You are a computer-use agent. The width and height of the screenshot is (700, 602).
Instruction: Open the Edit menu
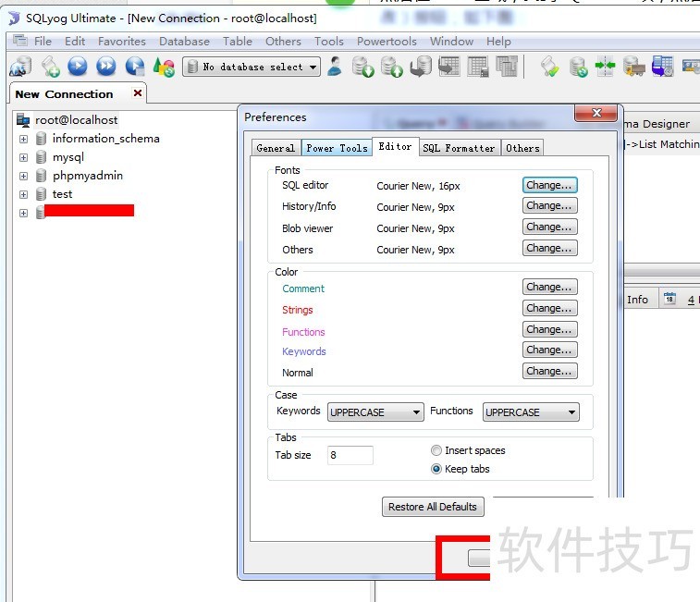point(75,41)
